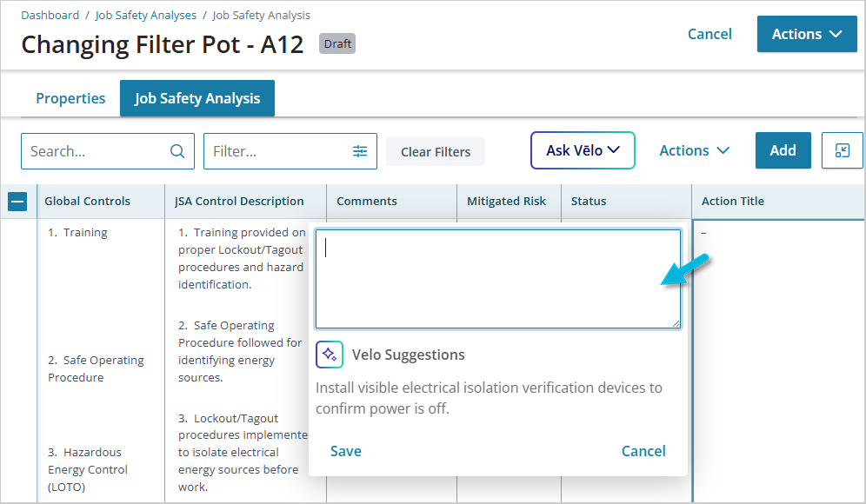This screenshot has height=504, width=866.
Task: Go to Dashboard breadcrumb link
Action: 50,15
